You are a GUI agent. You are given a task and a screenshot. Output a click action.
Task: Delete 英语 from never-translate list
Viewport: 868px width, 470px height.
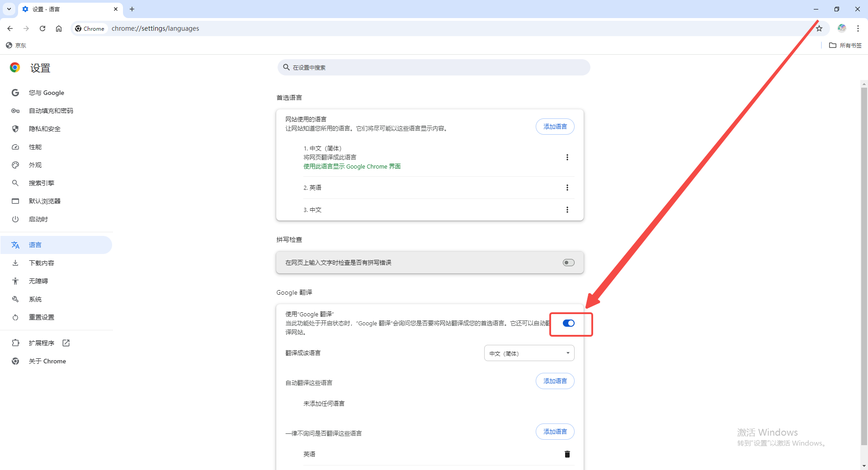click(567, 454)
